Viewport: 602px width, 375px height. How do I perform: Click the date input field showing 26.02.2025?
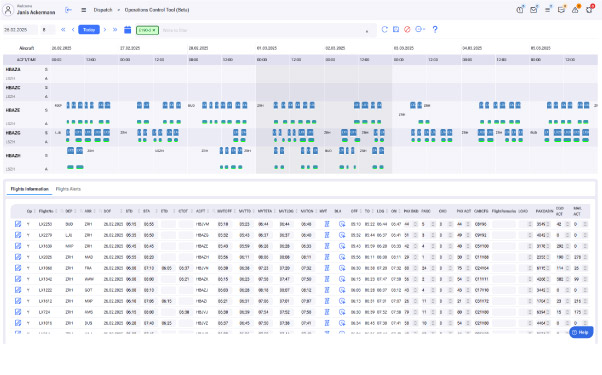pos(20,30)
